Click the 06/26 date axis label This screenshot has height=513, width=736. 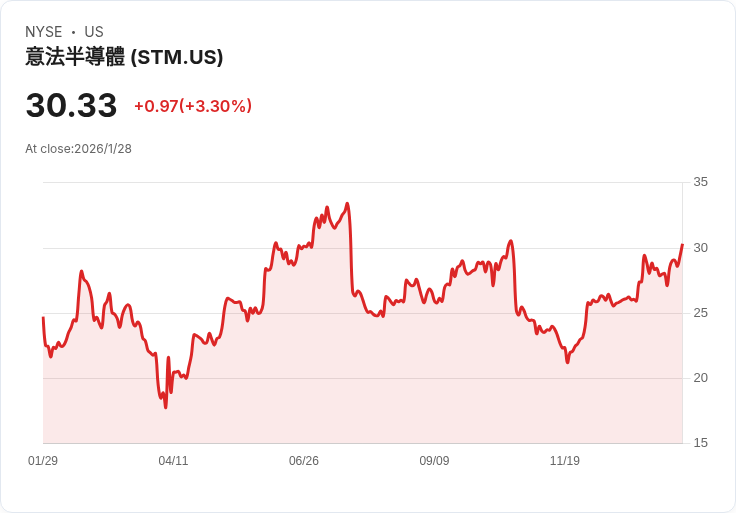pyautogui.click(x=304, y=461)
